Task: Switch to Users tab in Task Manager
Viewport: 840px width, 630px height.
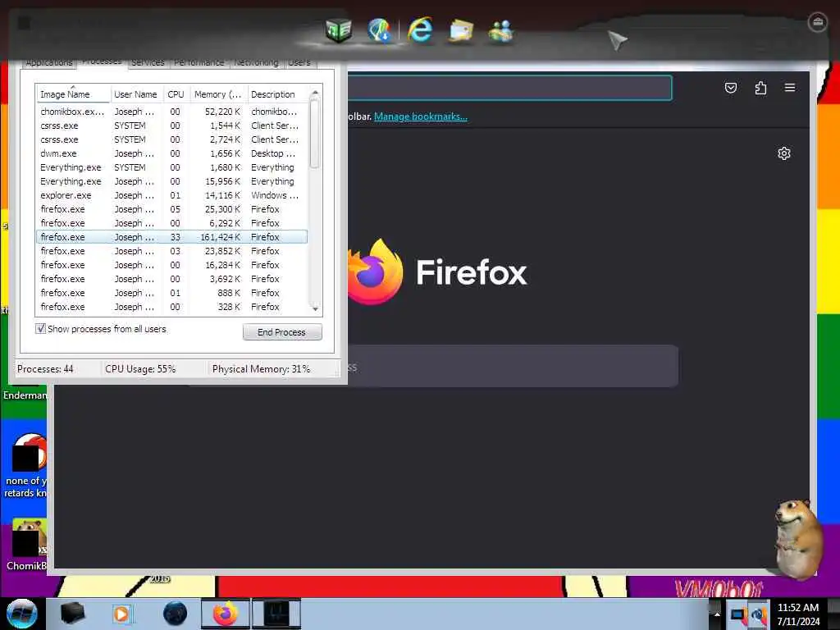Action: click(x=299, y=62)
